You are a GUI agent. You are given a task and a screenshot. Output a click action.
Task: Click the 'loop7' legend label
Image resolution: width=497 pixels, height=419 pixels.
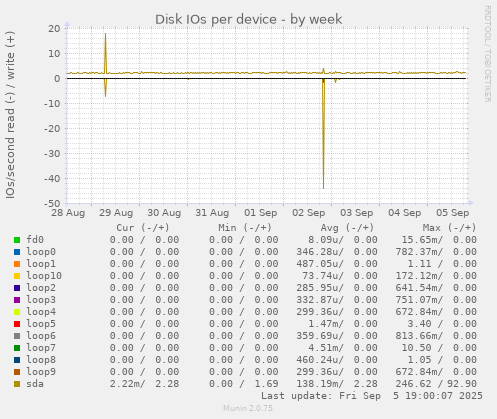coord(41,348)
